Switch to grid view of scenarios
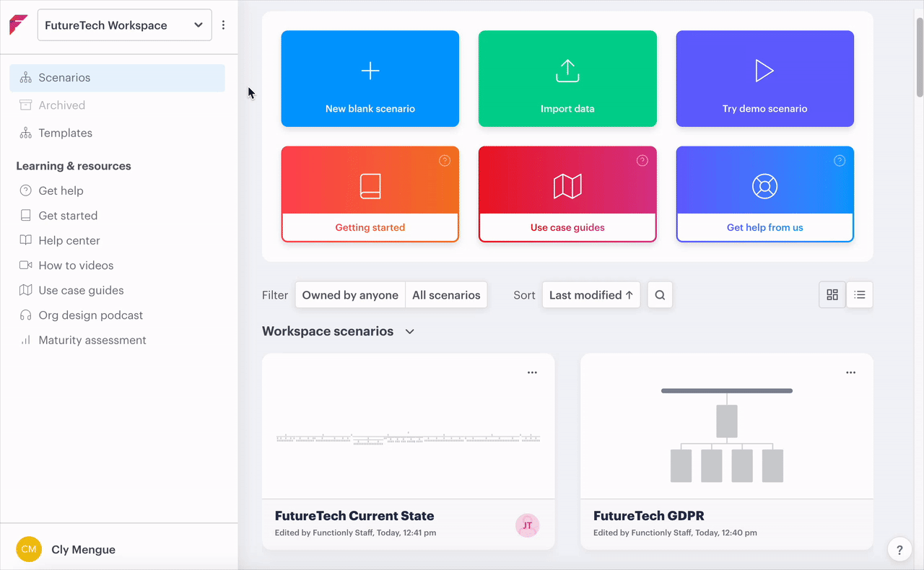Screen dimensions: 924x570 pyautogui.click(x=832, y=294)
